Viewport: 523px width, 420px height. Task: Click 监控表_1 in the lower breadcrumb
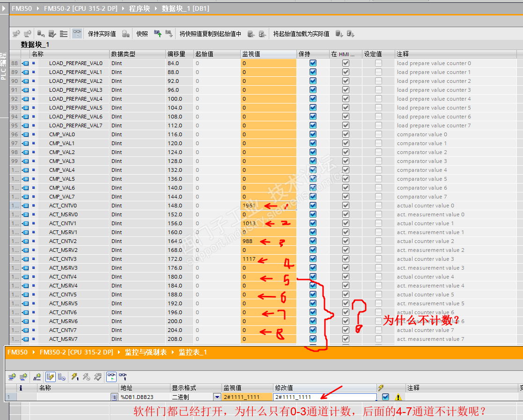click(x=193, y=352)
